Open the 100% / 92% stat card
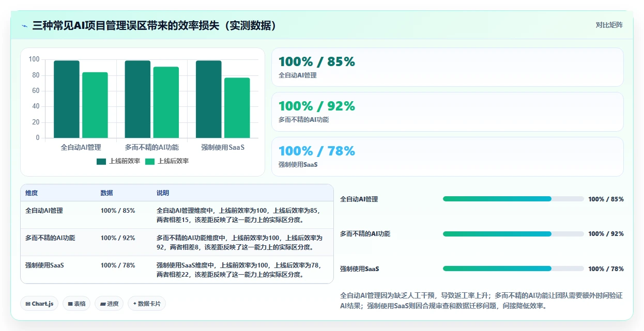Image resolution: width=644 pixels, height=331 pixels. pyautogui.click(x=448, y=112)
